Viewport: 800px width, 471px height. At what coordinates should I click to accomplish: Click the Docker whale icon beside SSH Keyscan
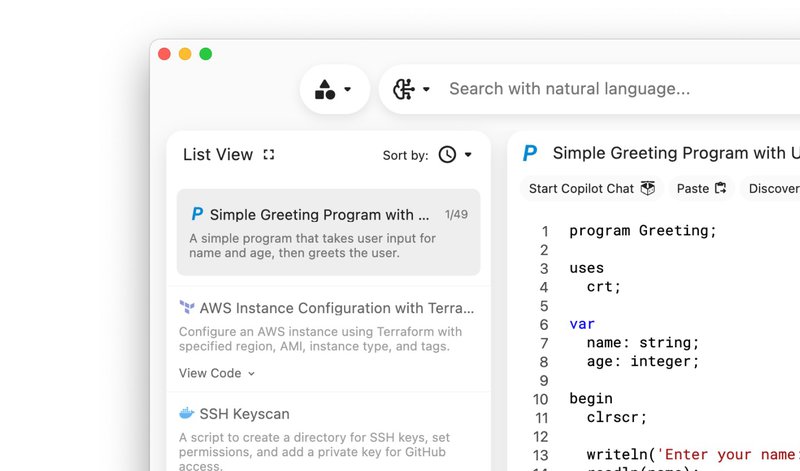[x=187, y=413]
